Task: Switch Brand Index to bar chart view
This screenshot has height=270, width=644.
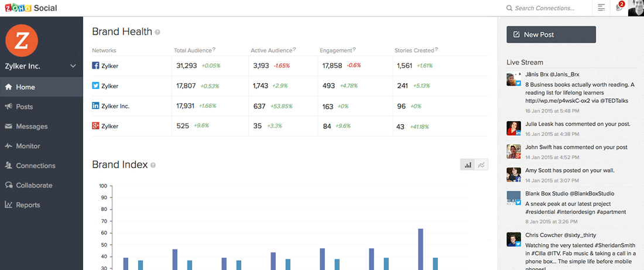Action: tap(467, 165)
